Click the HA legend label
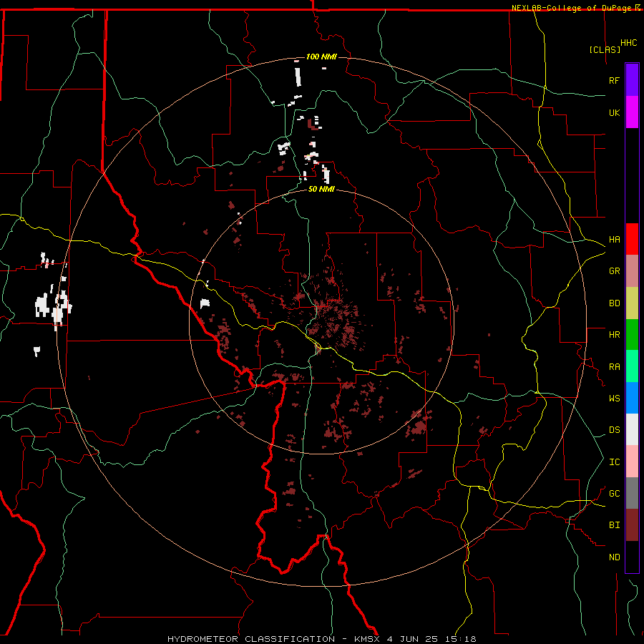The height and width of the screenshot is (644, 644). [615, 239]
